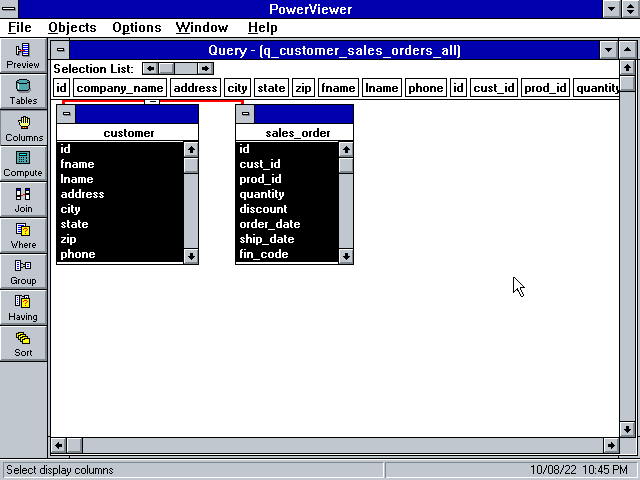This screenshot has height=480, width=640.
Task: Open the Query window control menu
Action: click(x=60, y=50)
